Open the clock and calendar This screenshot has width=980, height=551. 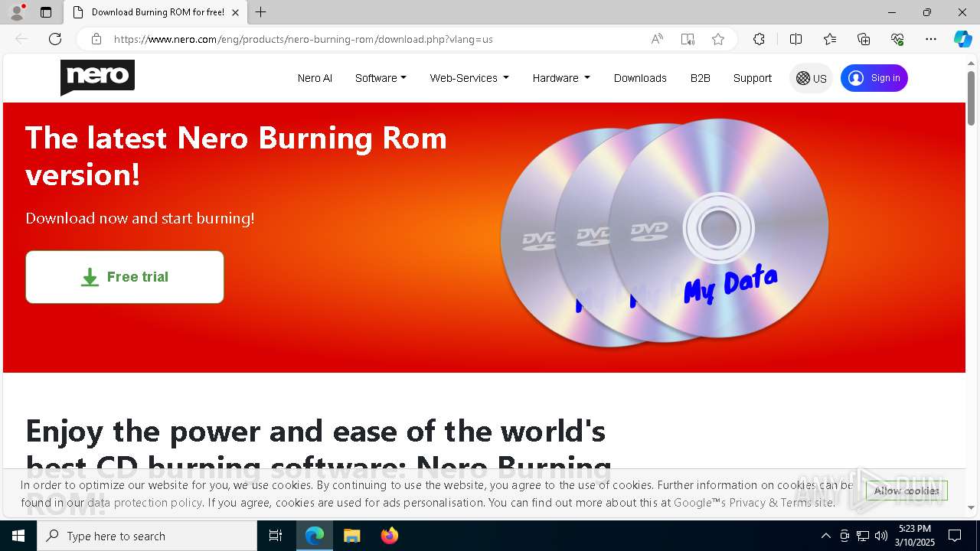point(916,536)
